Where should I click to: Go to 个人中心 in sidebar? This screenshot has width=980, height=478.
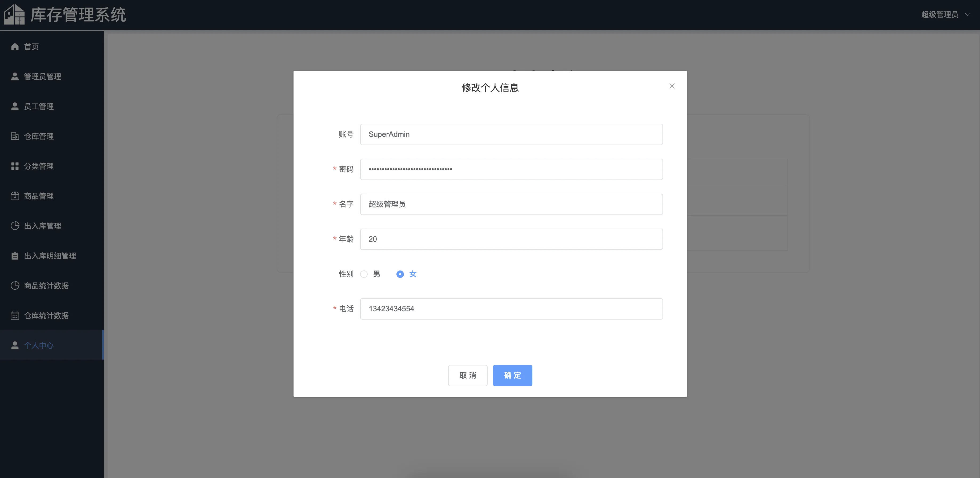point(39,345)
